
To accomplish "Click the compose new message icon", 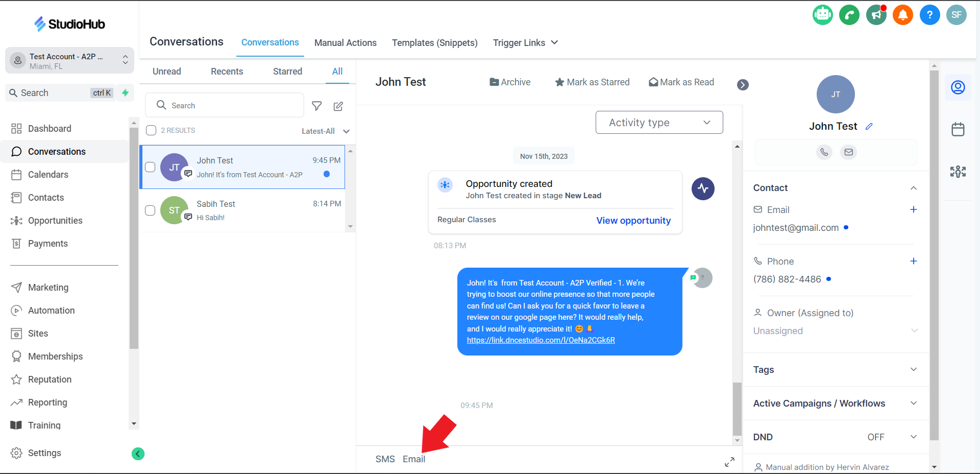I will click(x=338, y=106).
